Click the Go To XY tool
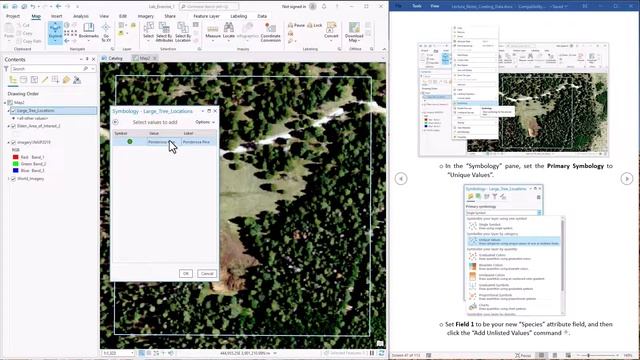The image size is (640, 360). tap(106, 32)
